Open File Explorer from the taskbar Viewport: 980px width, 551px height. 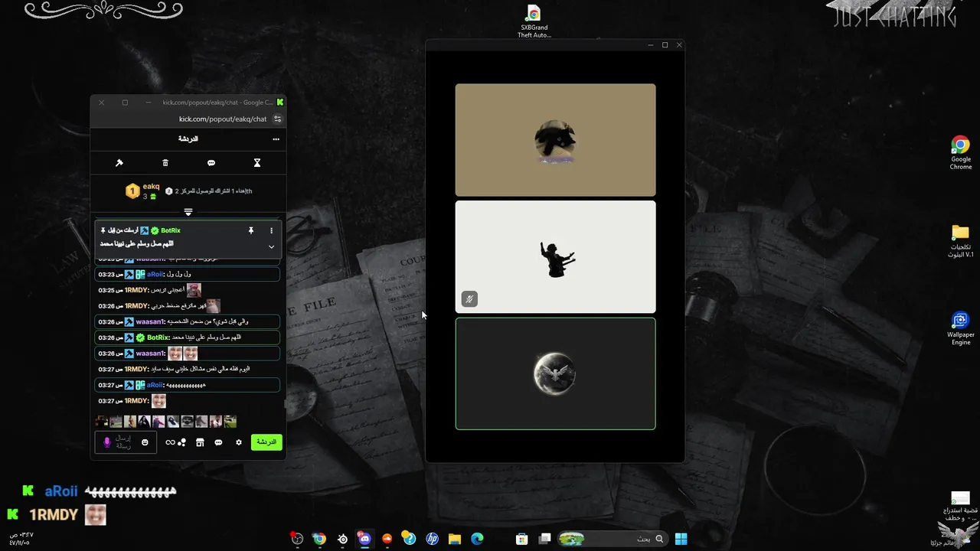[x=455, y=539]
